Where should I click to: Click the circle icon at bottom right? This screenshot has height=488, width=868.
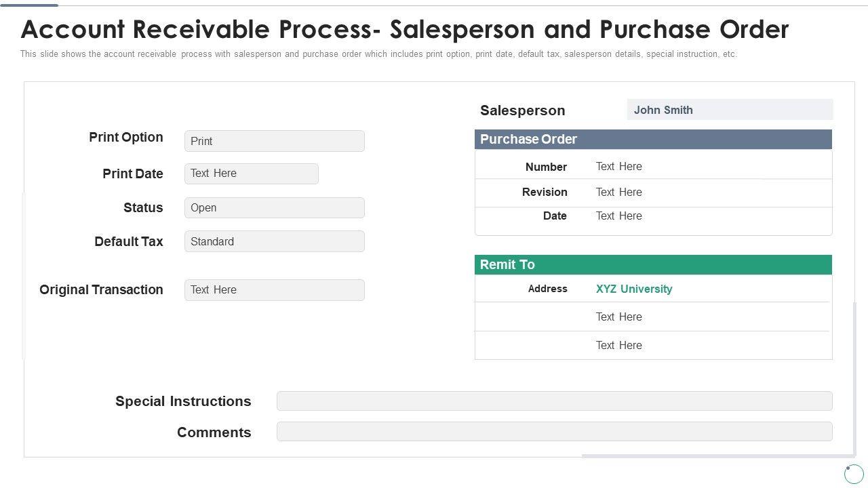854,473
